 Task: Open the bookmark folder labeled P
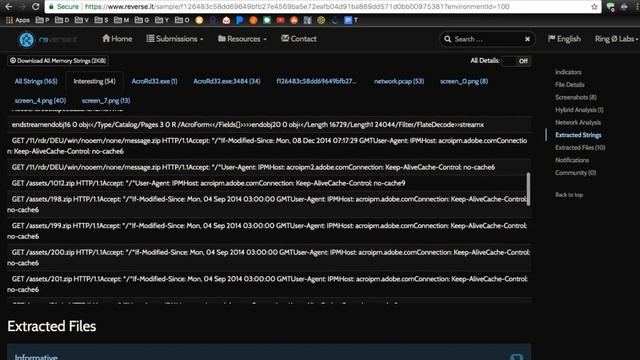(x=42, y=20)
